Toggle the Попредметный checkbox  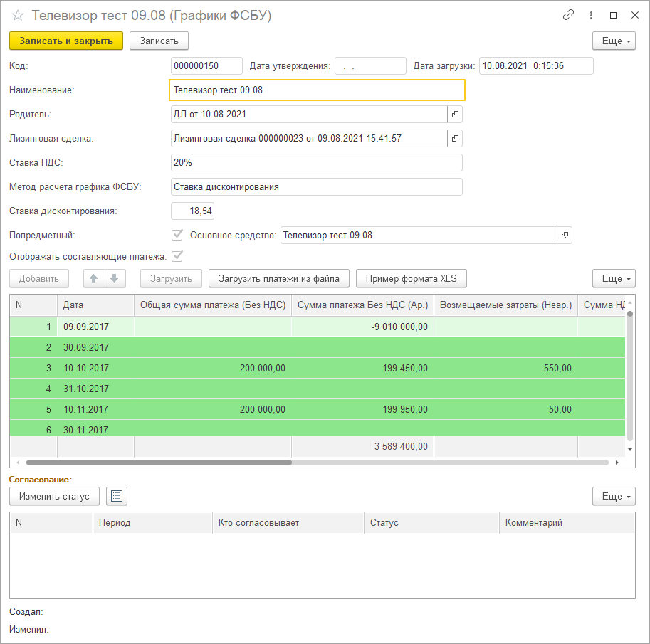click(x=177, y=235)
